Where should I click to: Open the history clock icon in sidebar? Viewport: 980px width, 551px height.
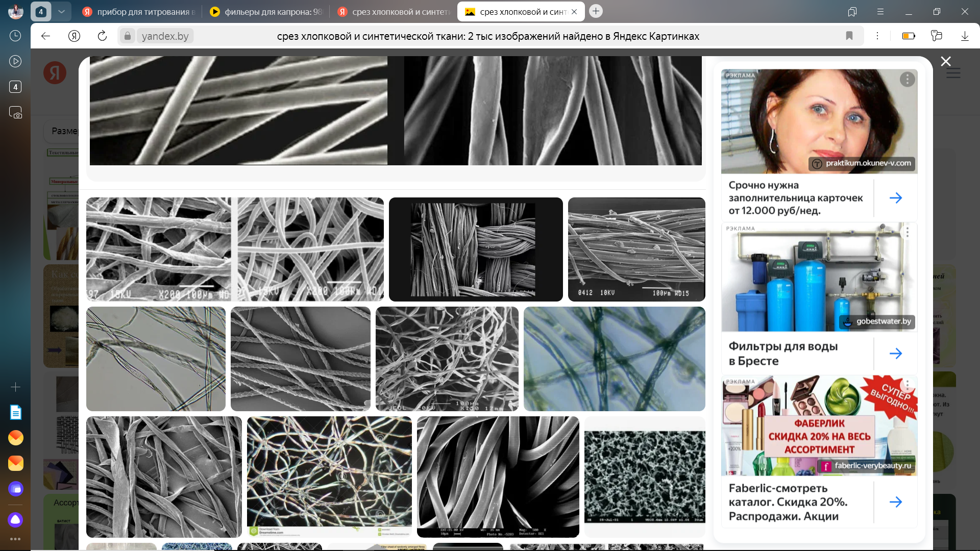15,36
